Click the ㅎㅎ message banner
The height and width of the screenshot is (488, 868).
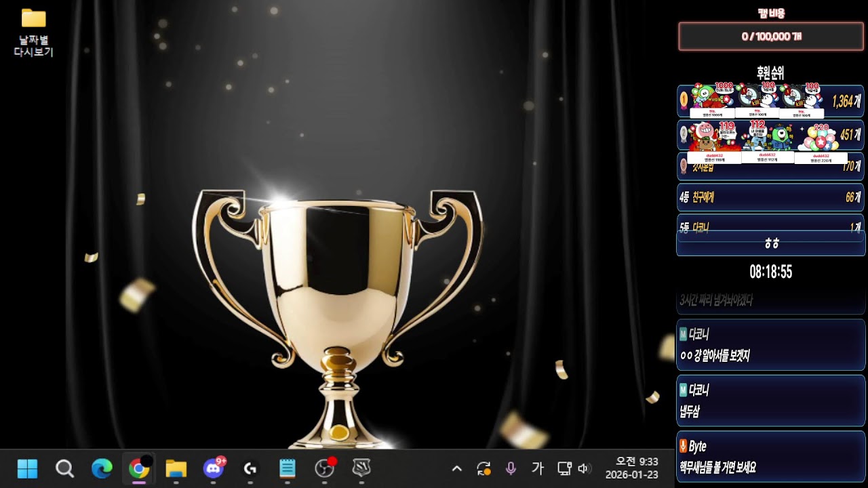[771, 243]
